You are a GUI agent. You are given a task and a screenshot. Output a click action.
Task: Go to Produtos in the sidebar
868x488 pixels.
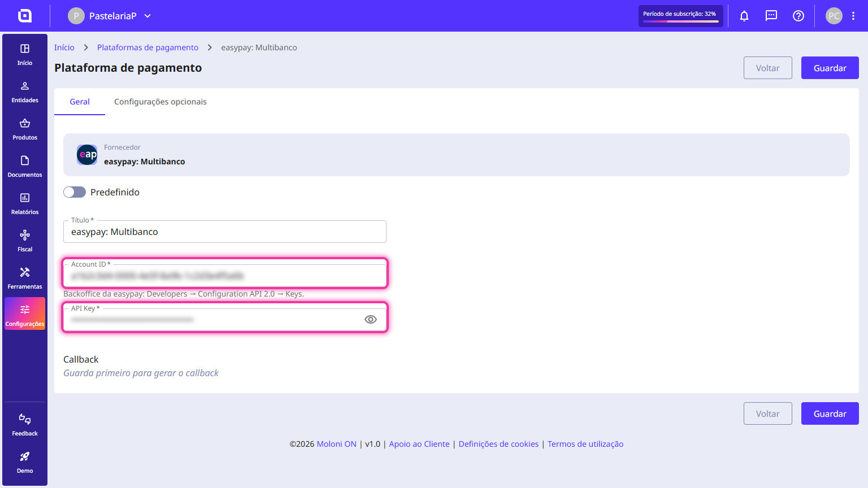click(25, 129)
